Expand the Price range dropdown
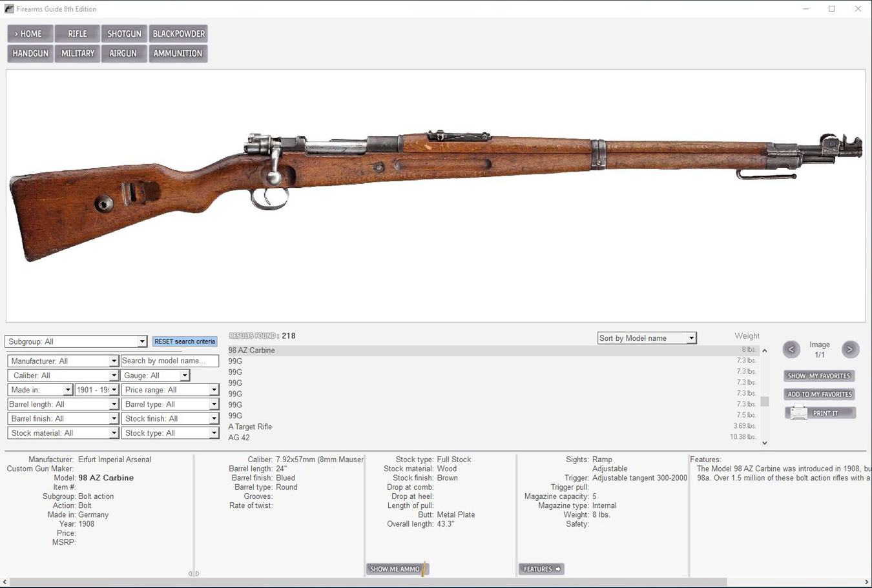872x588 pixels. pos(214,390)
